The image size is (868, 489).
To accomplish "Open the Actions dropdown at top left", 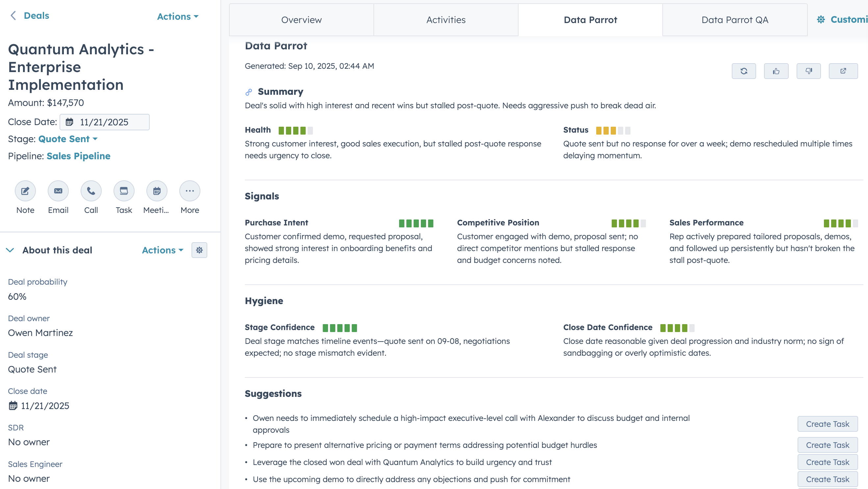I will tap(178, 16).
